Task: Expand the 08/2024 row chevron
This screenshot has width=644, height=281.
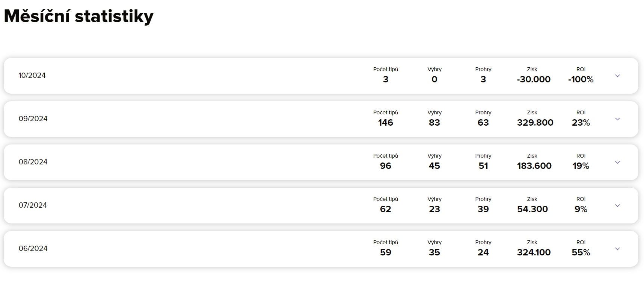Action: (617, 163)
